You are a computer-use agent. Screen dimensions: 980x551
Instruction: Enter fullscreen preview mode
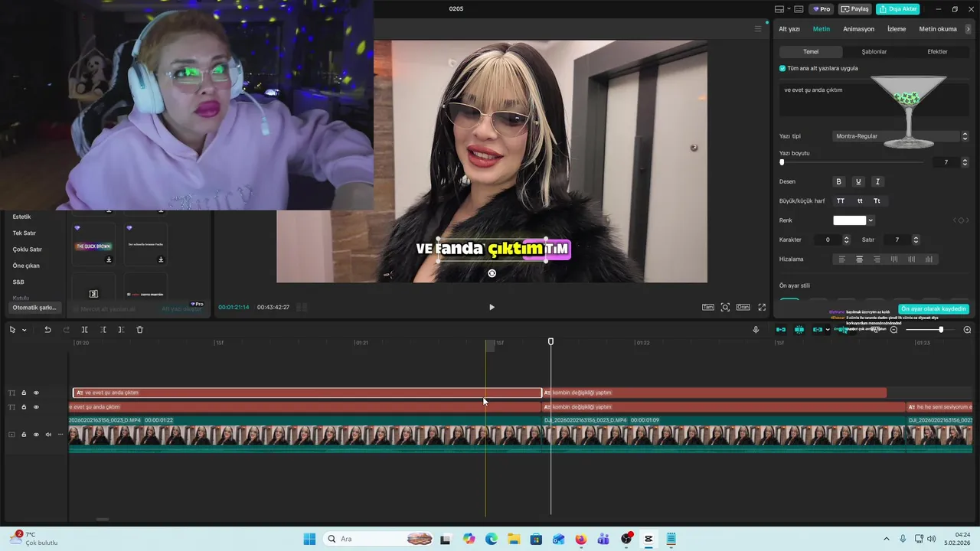762,307
